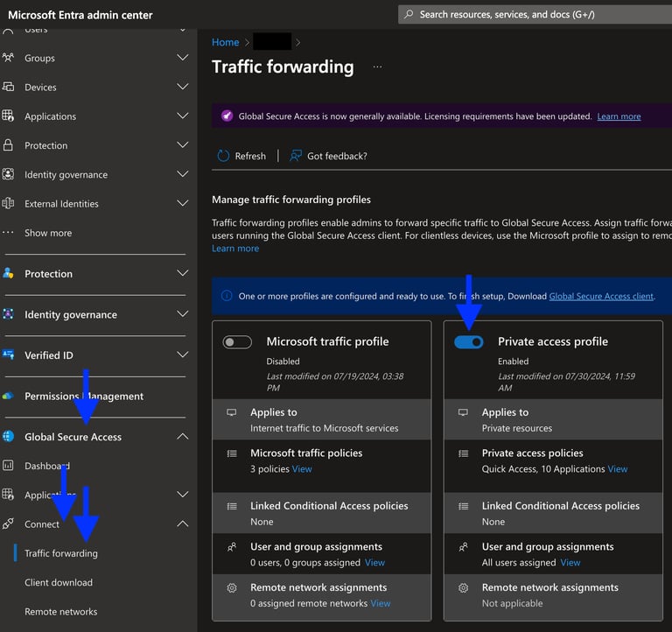The height and width of the screenshot is (632, 672).
Task: Click Learn more in purple announcement banner
Action: 619,116
